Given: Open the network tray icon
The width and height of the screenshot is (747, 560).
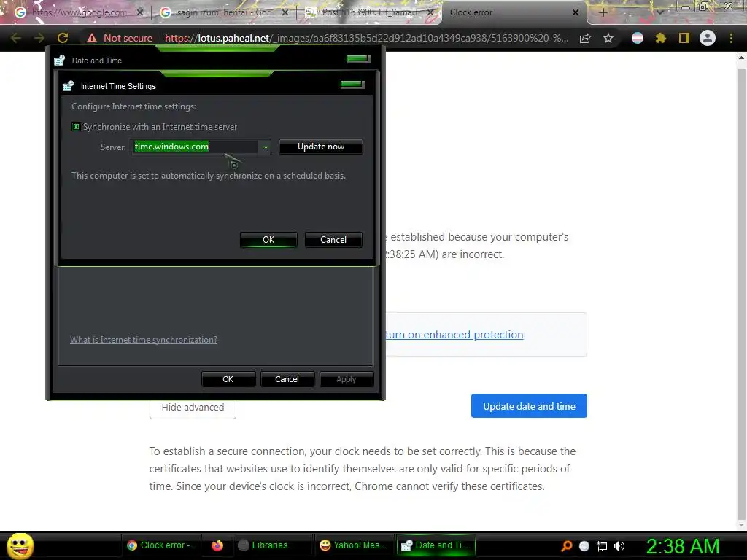Looking at the screenshot, I should point(602,546).
